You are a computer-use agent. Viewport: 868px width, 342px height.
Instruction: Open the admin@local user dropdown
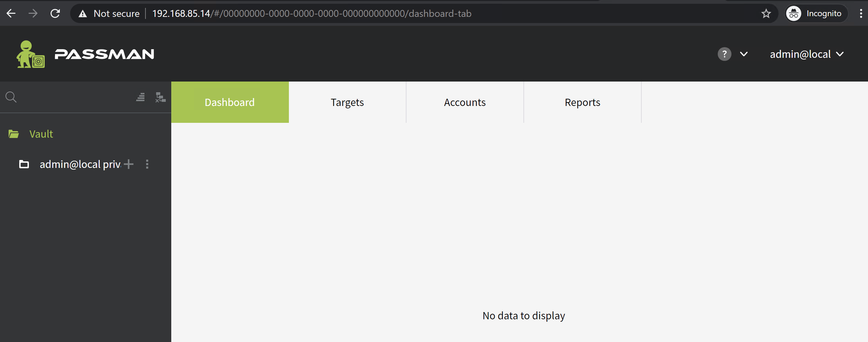(806, 54)
